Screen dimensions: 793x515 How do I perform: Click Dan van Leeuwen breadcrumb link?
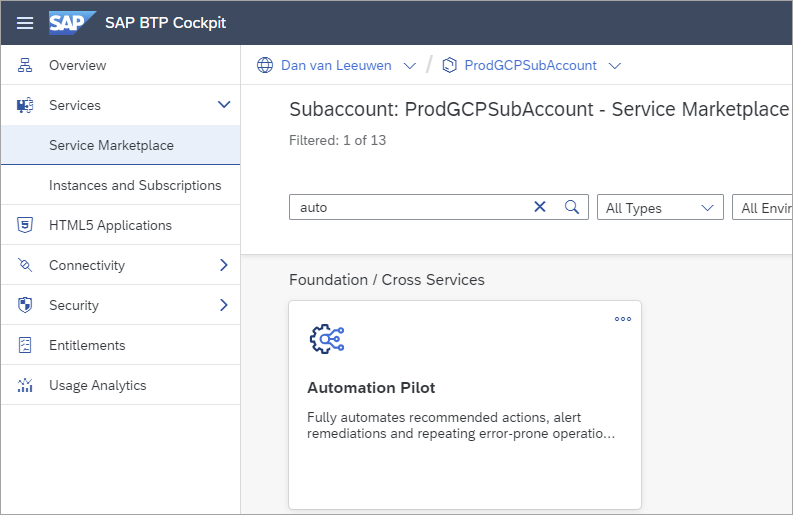[336, 65]
